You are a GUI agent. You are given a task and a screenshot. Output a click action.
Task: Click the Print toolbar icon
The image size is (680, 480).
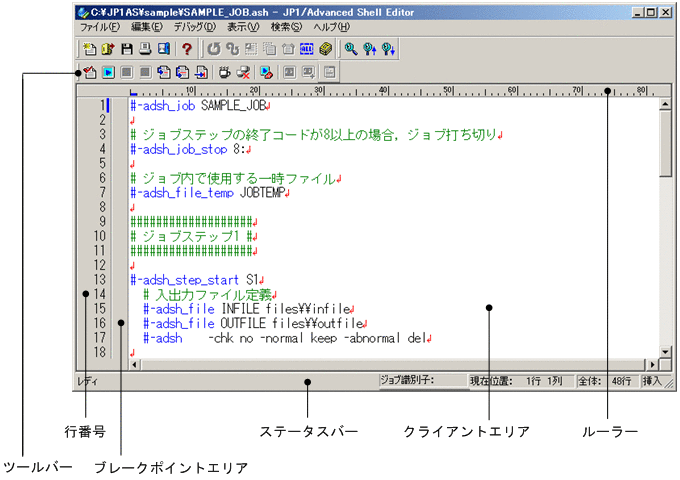pyautogui.click(x=145, y=48)
